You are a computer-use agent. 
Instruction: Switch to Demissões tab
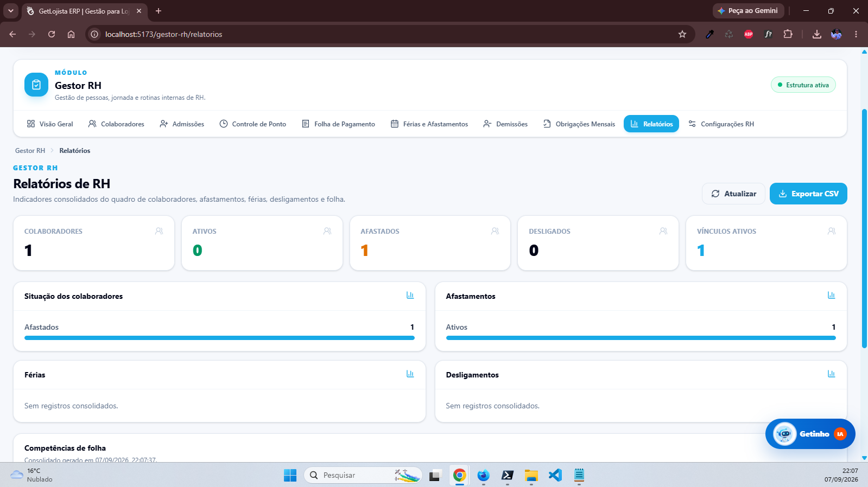click(x=505, y=124)
